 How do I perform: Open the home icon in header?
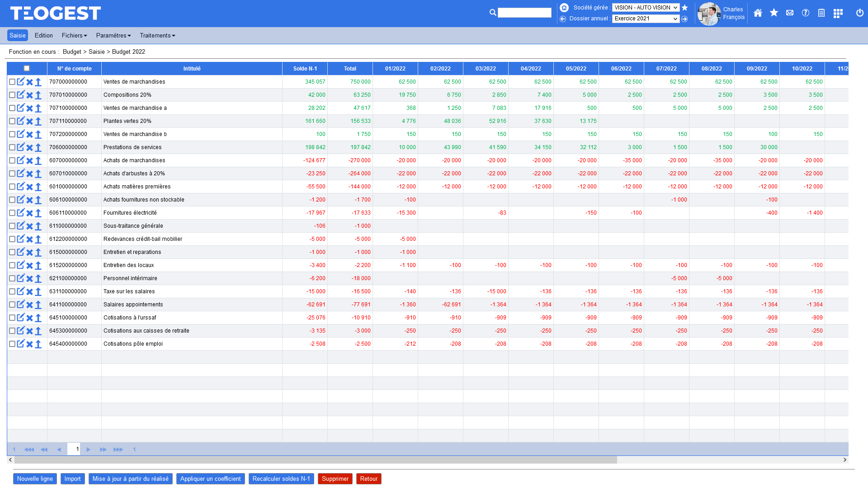(758, 13)
